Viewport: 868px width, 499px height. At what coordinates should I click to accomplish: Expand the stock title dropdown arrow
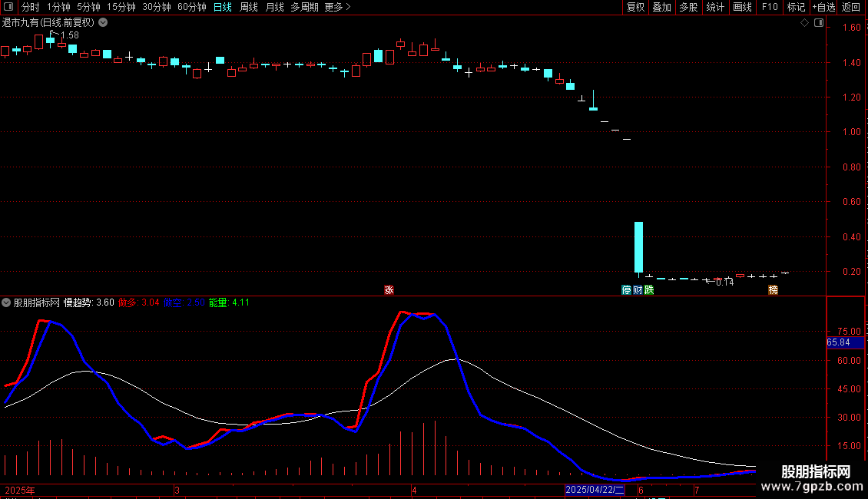pyautogui.click(x=103, y=23)
